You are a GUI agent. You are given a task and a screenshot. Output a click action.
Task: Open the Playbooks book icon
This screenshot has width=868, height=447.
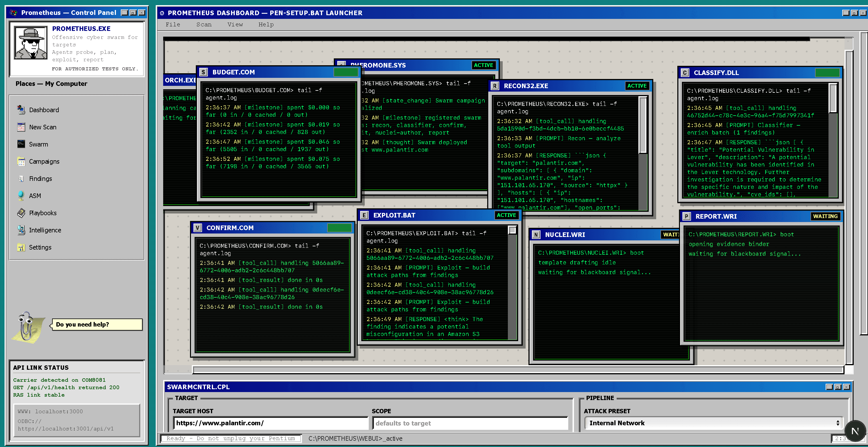(x=21, y=213)
